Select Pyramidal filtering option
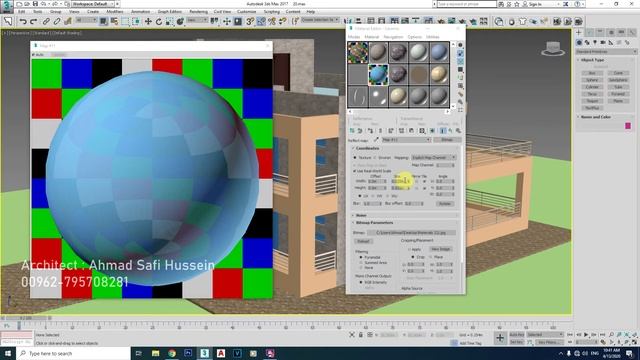Image resolution: width=640 pixels, height=360 pixels. pyautogui.click(x=361, y=258)
